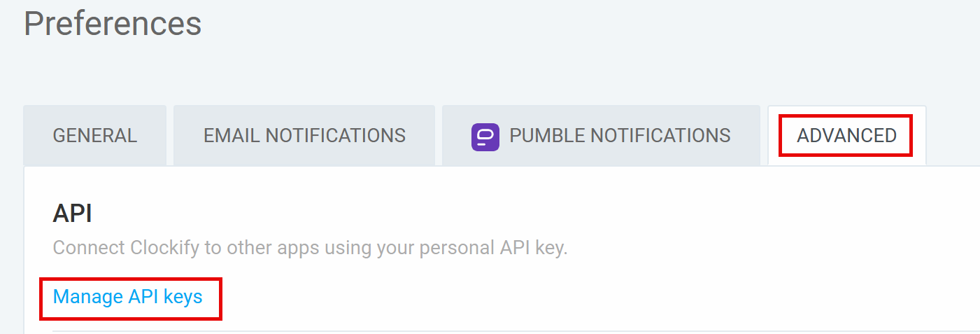Click the blank space right of the API heading
Viewport: 980px width, 334px height.
click(x=490, y=214)
